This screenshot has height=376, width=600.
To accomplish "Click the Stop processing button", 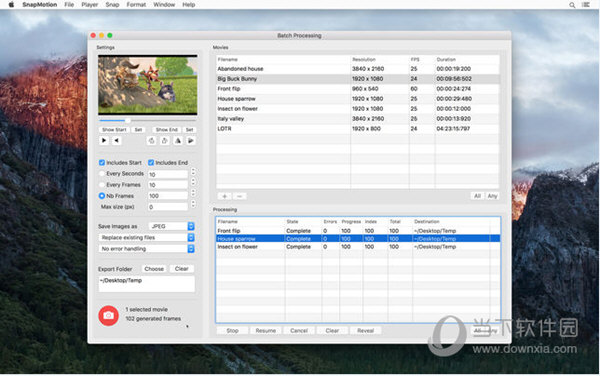I will click(x=232, y=330).
